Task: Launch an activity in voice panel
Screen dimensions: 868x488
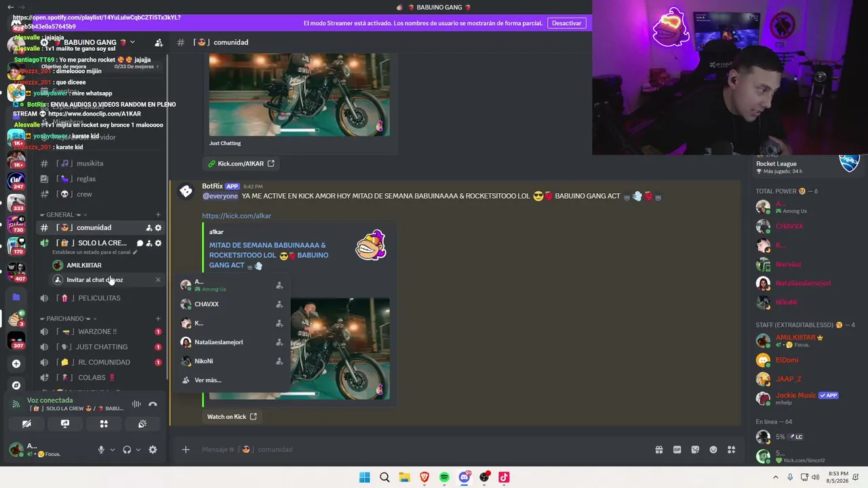Action: pyautogui.click(x=104, y=424)
